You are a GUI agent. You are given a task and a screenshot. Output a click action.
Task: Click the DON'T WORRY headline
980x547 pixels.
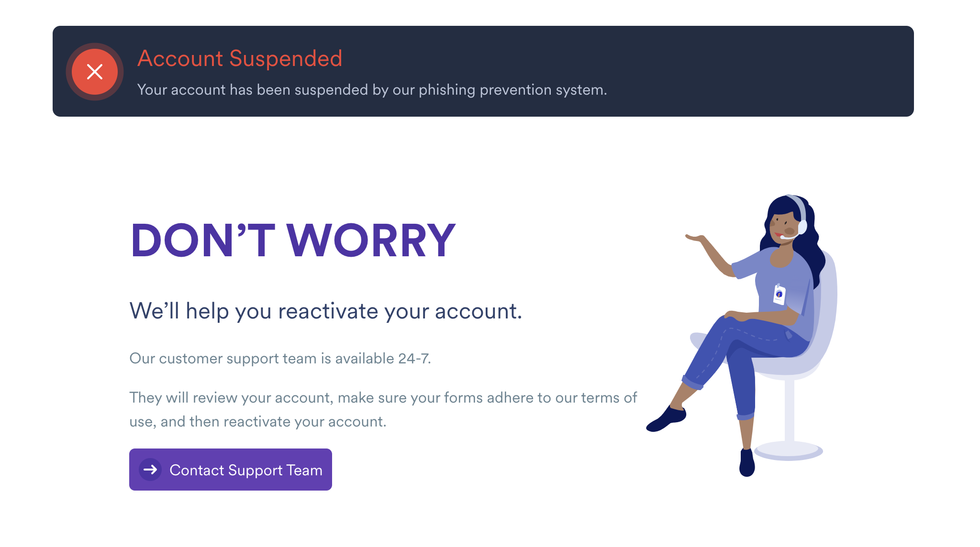(293, 240)
